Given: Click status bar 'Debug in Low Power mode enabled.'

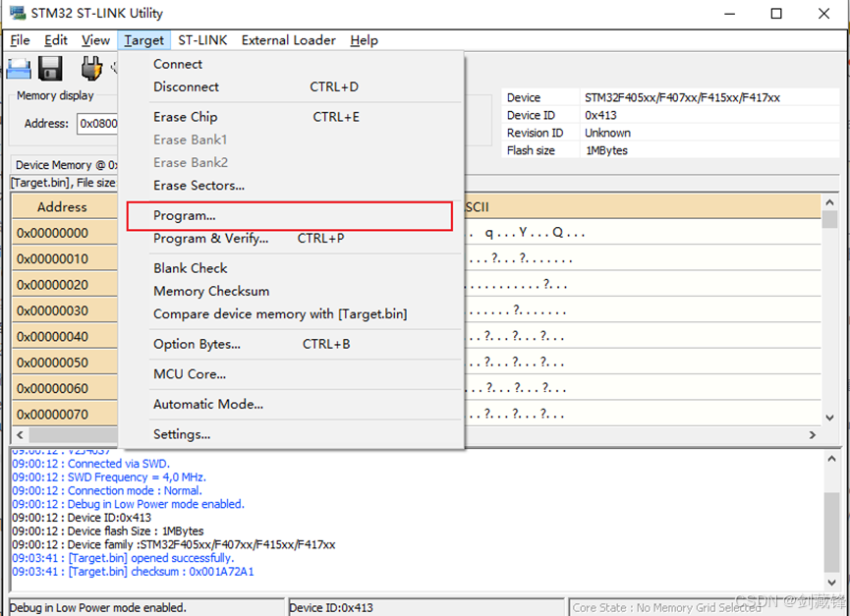Looking at the screenshot, I should 146,608.
